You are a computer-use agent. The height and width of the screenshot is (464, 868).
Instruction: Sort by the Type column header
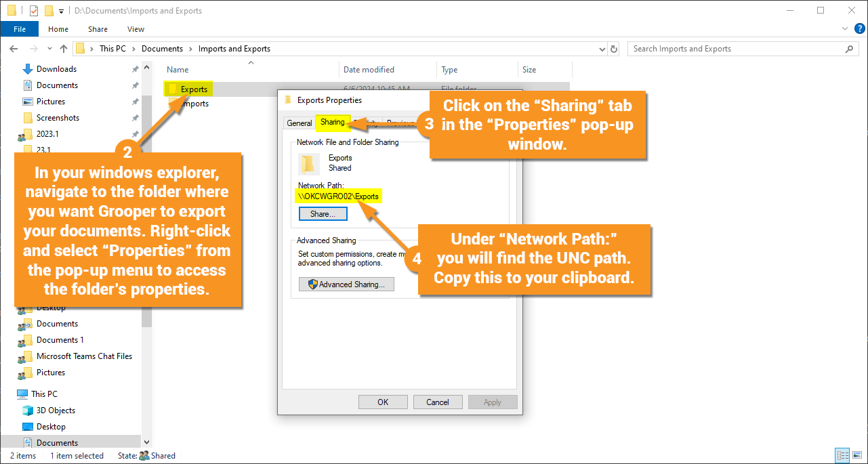coord(449,70)
